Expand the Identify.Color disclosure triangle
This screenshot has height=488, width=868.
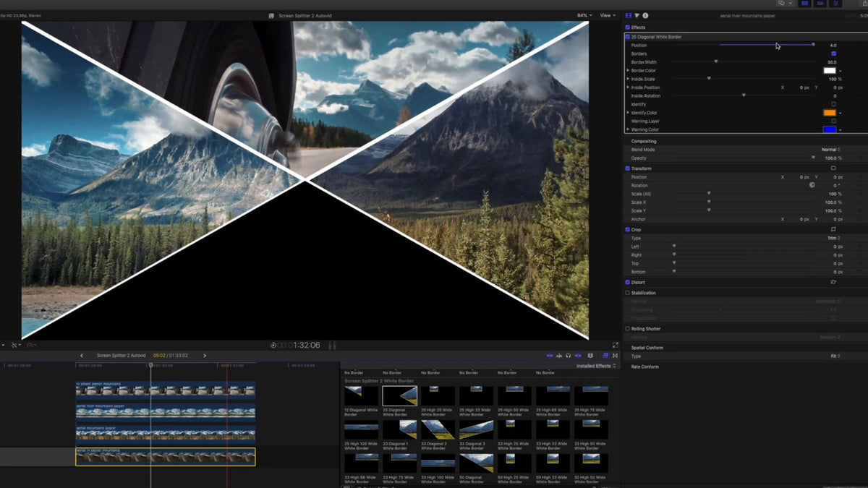point(628,113)
